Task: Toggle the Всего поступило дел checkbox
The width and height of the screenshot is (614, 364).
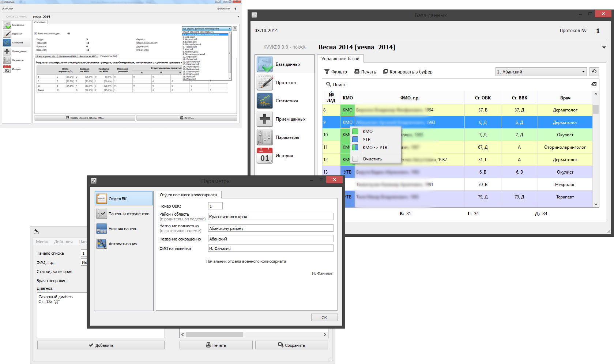Action: tap(36, 34)
